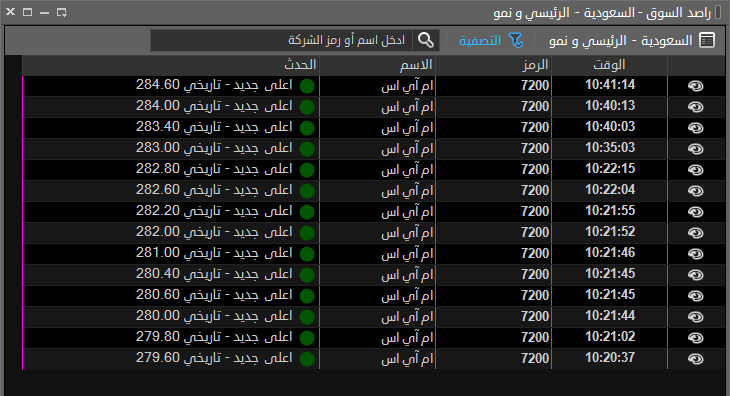Click the eye icon for 10:22:04 row
Screen dimensions: 730x396
pos(696,191)
